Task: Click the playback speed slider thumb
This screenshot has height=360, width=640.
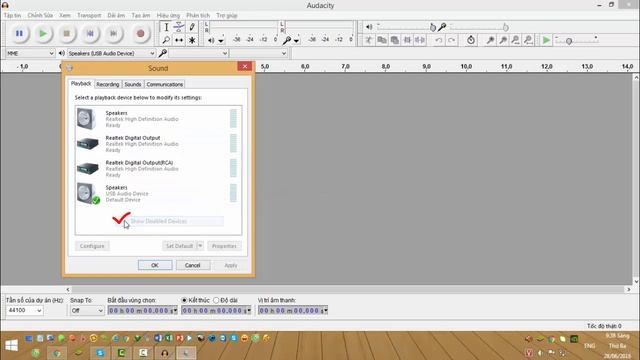Action: pos(569,41)
